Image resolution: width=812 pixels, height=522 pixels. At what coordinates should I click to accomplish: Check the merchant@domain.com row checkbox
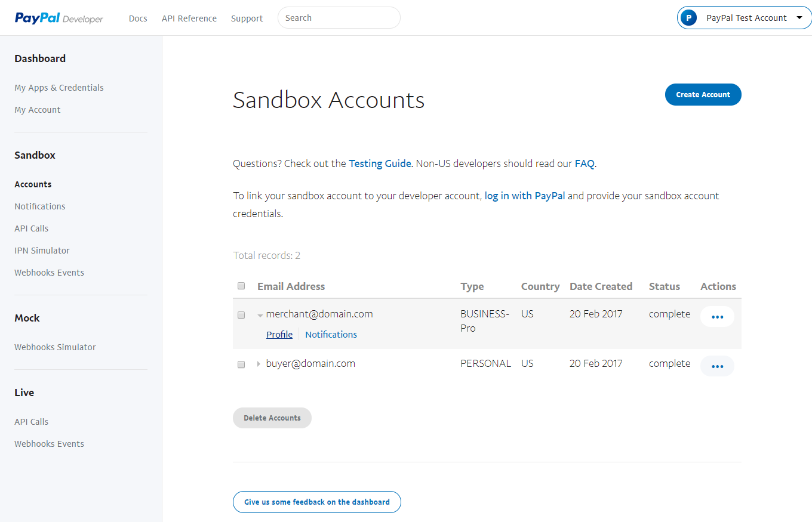click(x=241, y=315)
